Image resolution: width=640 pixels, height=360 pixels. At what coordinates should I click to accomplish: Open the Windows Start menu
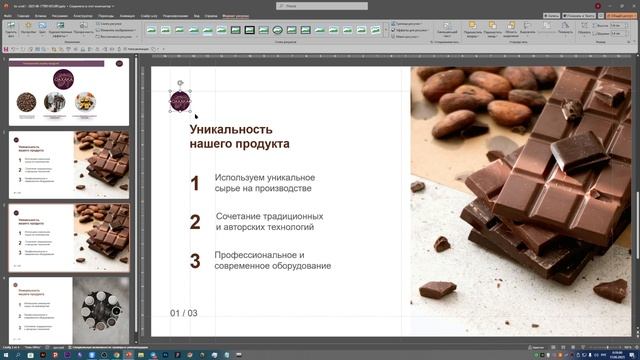(x=6, y=355)
